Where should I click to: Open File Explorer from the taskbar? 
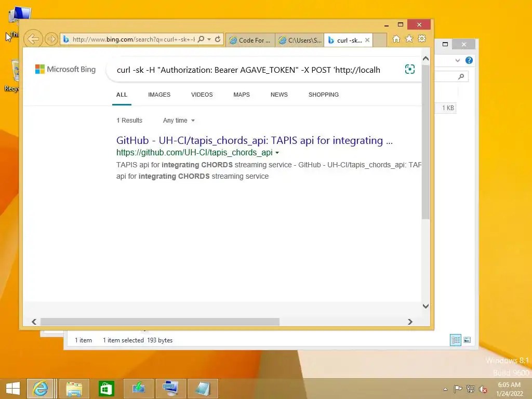tap(74, 389)
